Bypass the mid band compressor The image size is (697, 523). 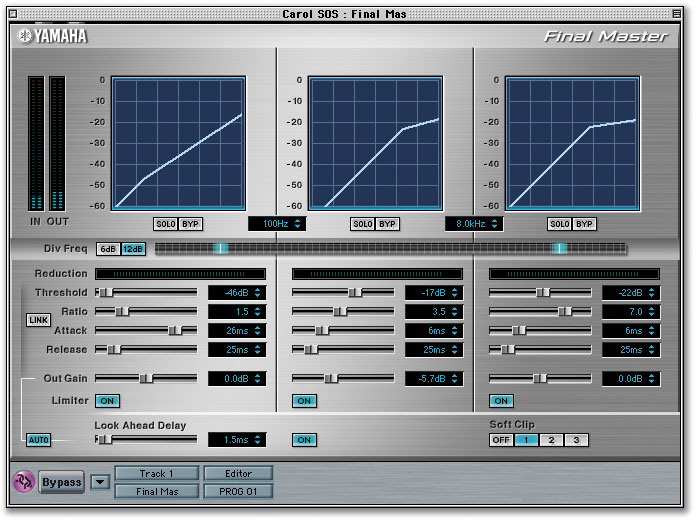(x=387, y=224)
